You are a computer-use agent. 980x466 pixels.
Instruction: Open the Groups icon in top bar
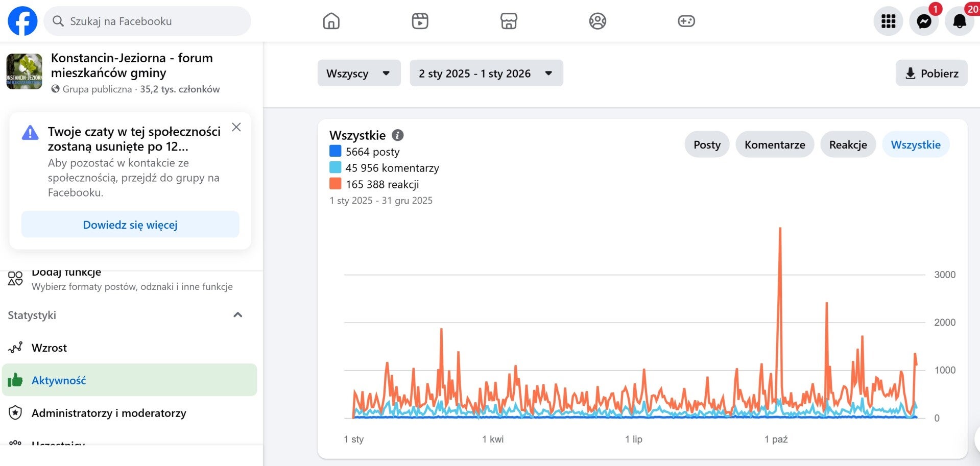click(x=597, y=21)
